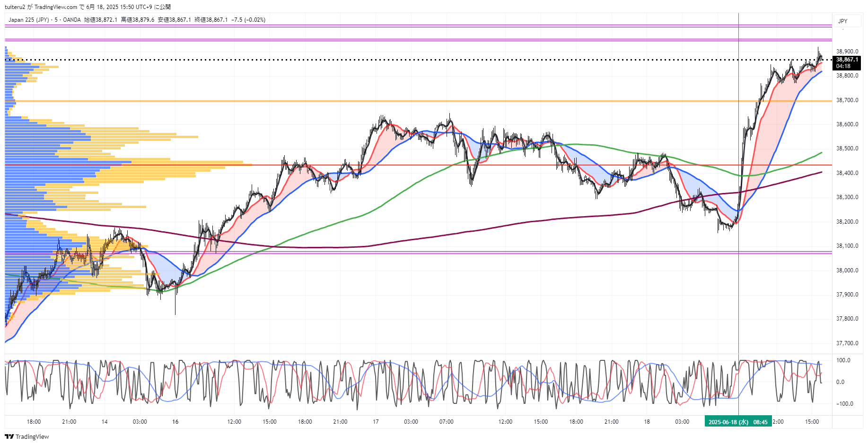Screen dimensions: 868x445
Task: Click the 38,600.0 price axis label
Action: pos(847,124)
